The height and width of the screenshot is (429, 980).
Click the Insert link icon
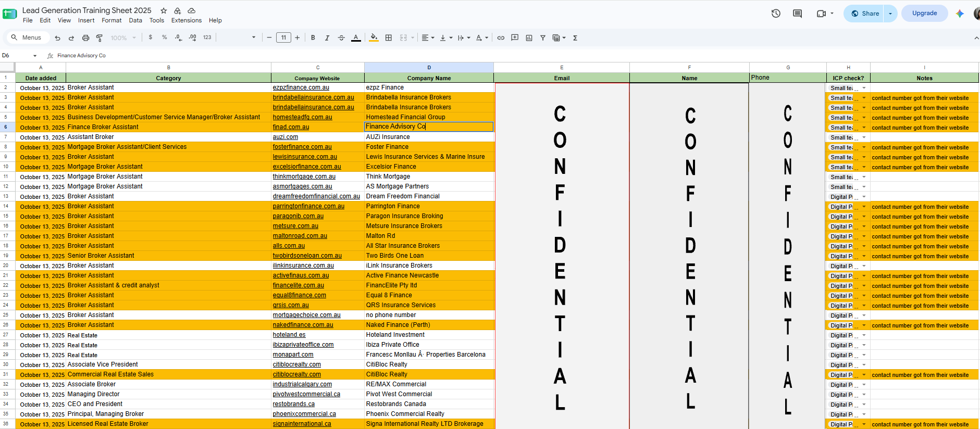[501, 37]
